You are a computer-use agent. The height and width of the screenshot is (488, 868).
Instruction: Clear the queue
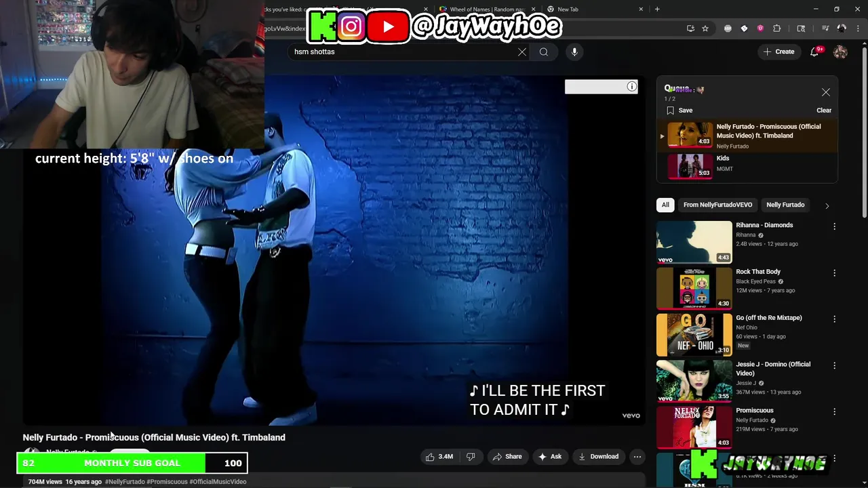tap(824, 110)
